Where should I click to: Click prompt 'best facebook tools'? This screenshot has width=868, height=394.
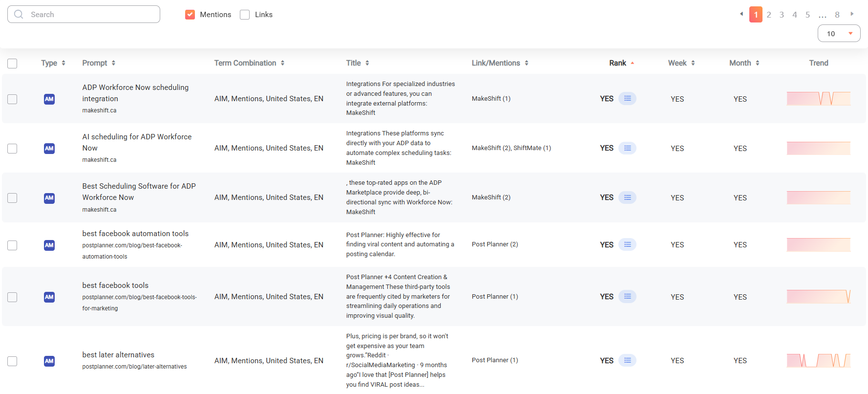[x=115, y=285]
